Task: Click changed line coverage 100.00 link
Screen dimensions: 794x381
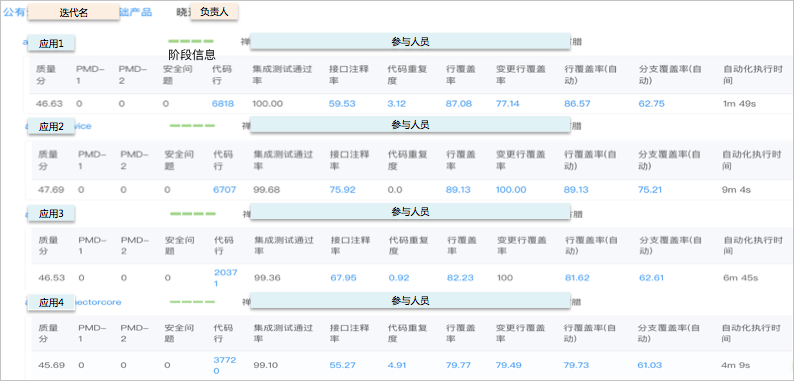Action: coord(511,190)
